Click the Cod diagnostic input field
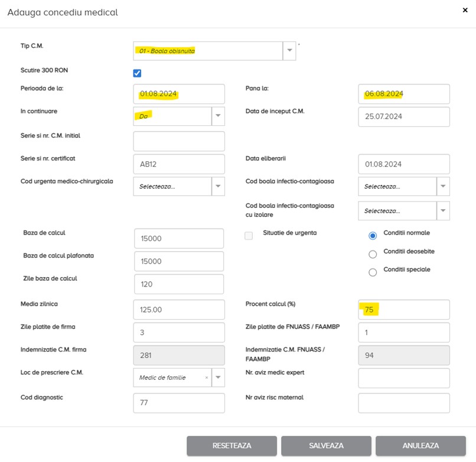This screenshot has height=462, width=476. tap(179, 403)
